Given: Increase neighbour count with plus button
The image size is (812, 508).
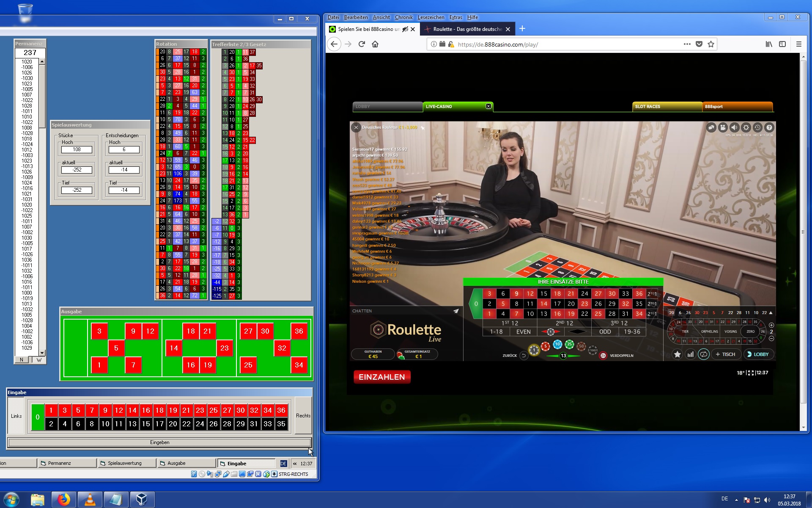Looking at the screenshot, I should click(x=771, y=325).
